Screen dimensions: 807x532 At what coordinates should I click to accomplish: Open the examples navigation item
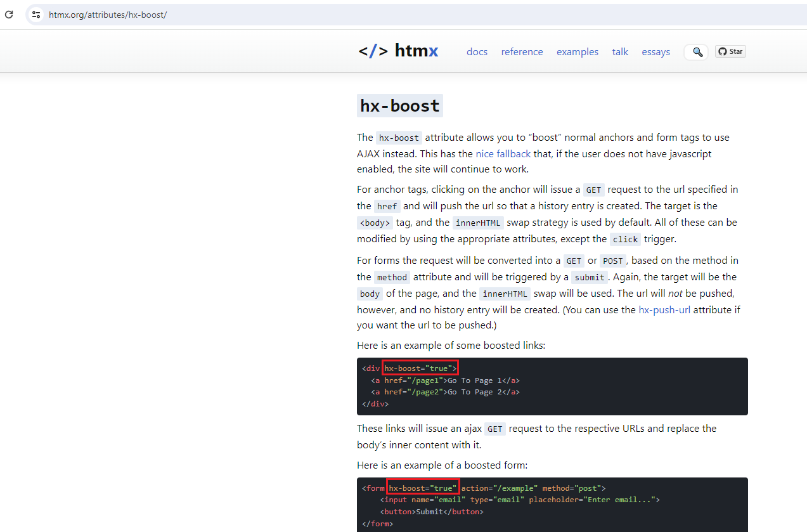[578, 52]
